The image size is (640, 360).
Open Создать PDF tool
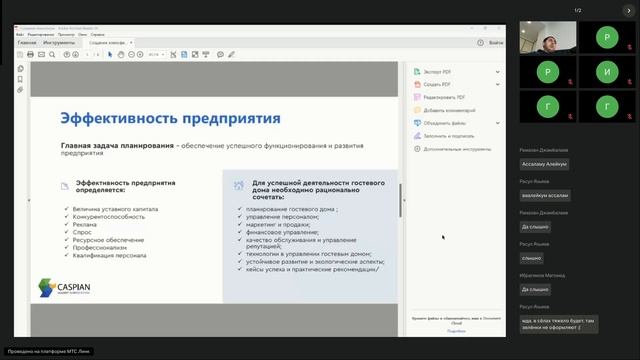pos(437,84)
